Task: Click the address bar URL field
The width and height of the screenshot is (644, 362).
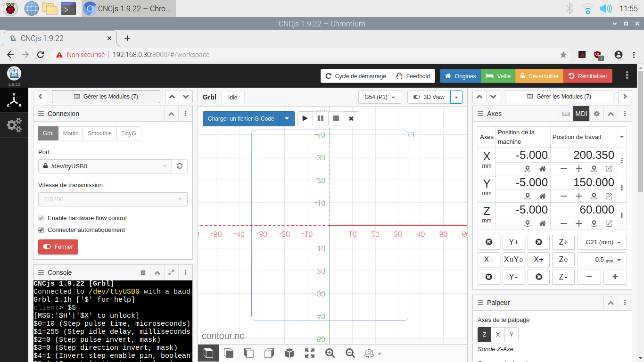Action: [x=310, y=55]
